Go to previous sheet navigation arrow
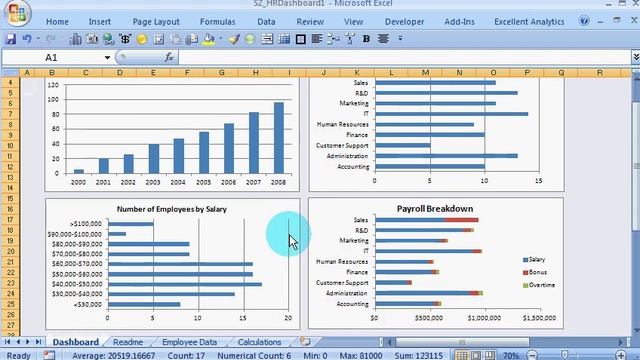The width and height of the screenshot is (640, 360). [18, 342]
